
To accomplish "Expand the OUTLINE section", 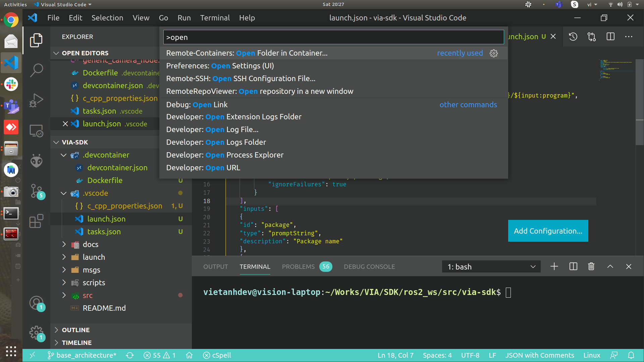I will pyautogui.click(x=76, y=330).
